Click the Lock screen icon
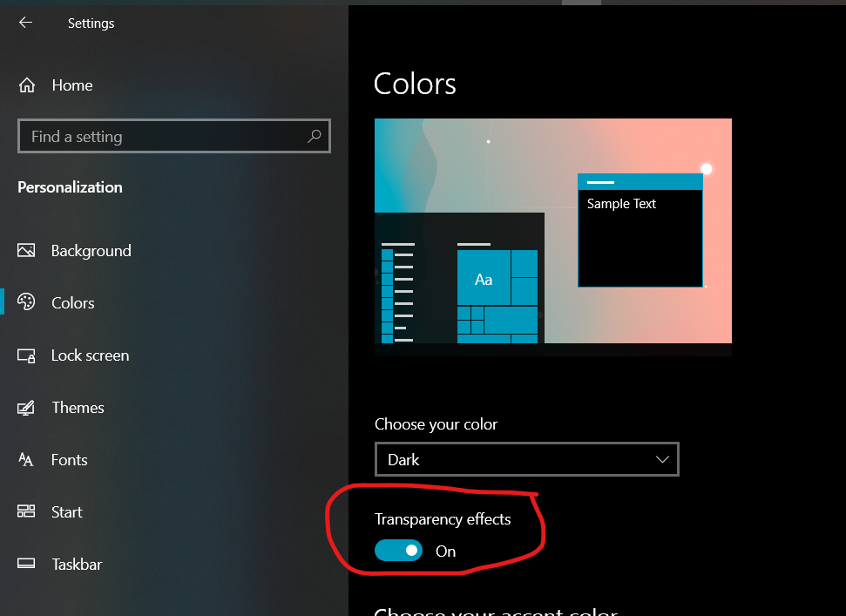The height and width of the screenshot is (616, 846). pos(26,355)
